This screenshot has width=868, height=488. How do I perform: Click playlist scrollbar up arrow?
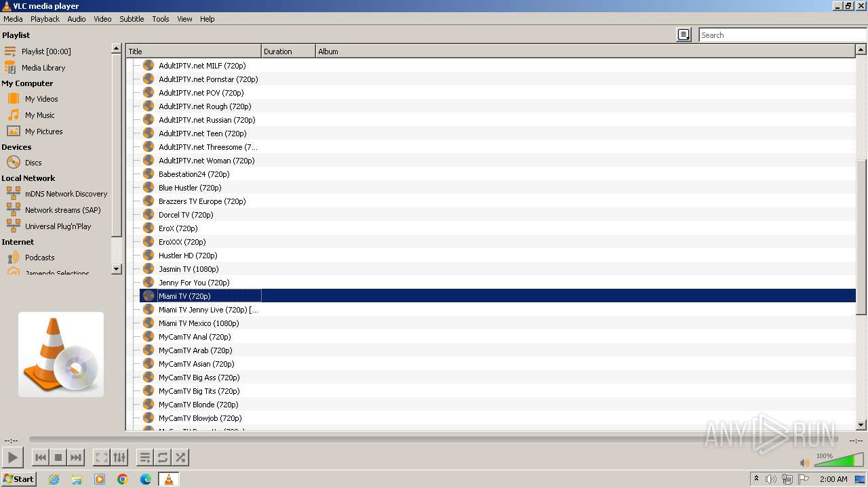click(861, 50)
